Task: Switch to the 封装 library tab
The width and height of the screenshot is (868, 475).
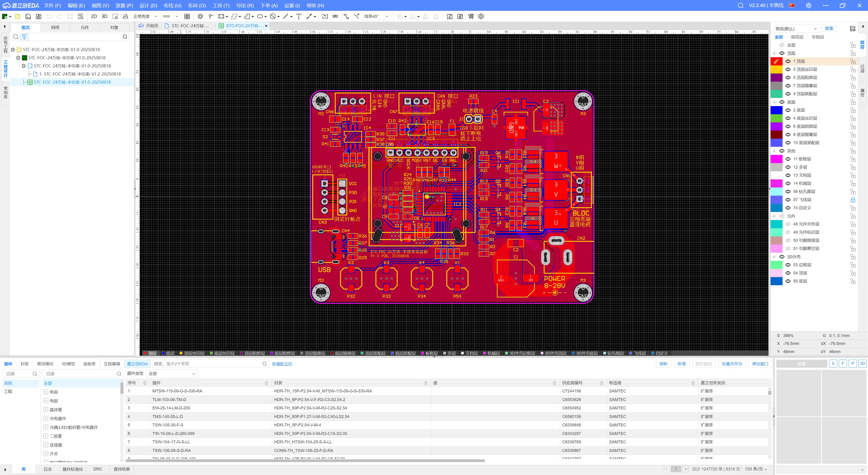Action: (x=25, y=364)
